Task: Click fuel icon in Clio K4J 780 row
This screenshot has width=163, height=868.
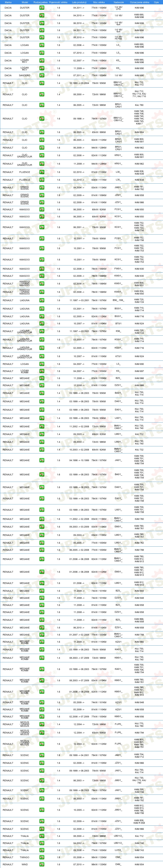Action: [42, 105]
